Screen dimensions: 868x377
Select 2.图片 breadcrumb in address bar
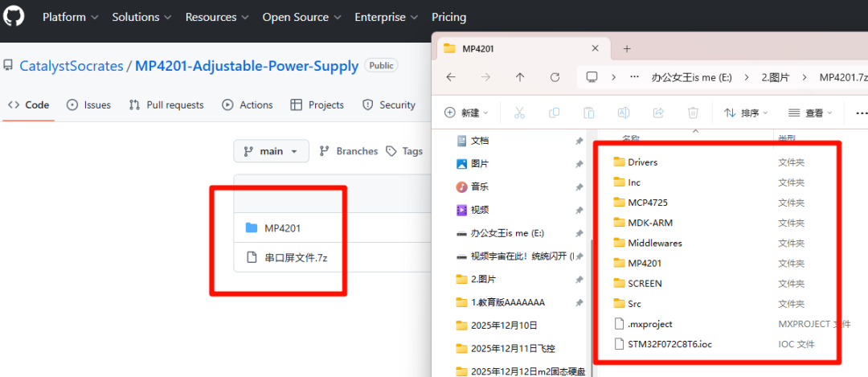point(776,77)
